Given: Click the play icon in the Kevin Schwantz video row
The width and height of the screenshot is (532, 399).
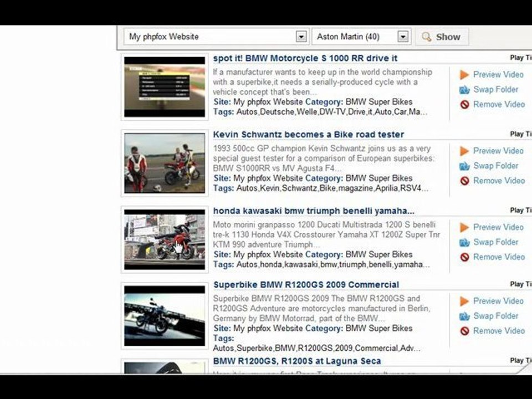Looking at the screenshot, I should (x=464, y=151).
